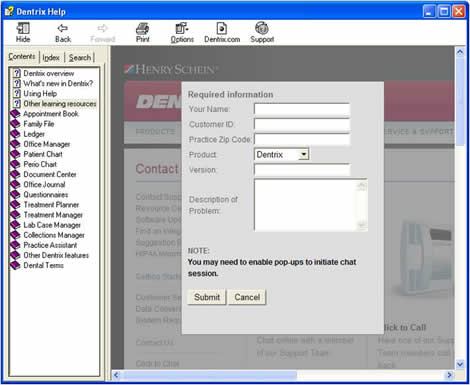
Task: Open the Practice Assistant help book
Action: click(50, 245)
